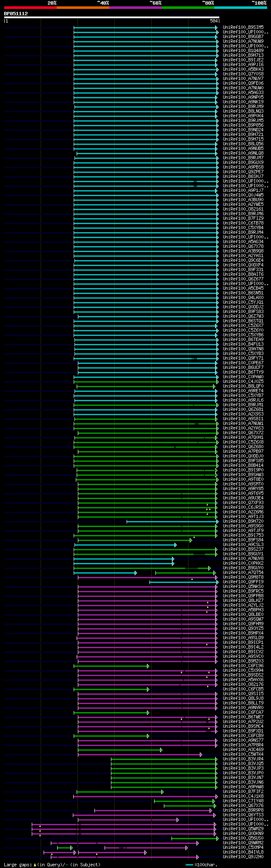Image resolution: width=271 pixels, height=868 pixels.
Task: Select hit label UniRef100_B9FS83
Action: [243, 312]
